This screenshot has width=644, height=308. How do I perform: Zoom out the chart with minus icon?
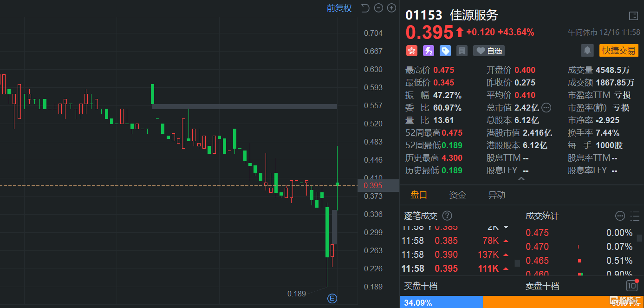pyautogui.click(x=378, y=8)
